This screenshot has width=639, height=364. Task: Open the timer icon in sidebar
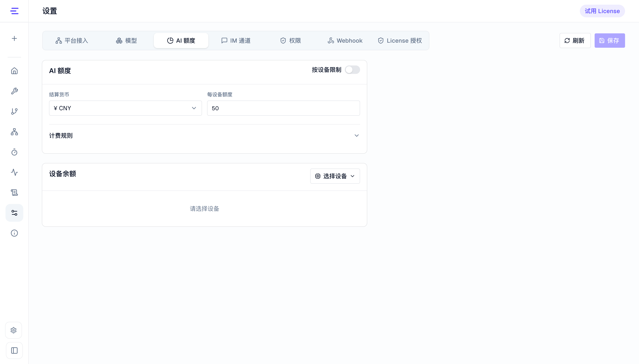[x=14, y=152]
